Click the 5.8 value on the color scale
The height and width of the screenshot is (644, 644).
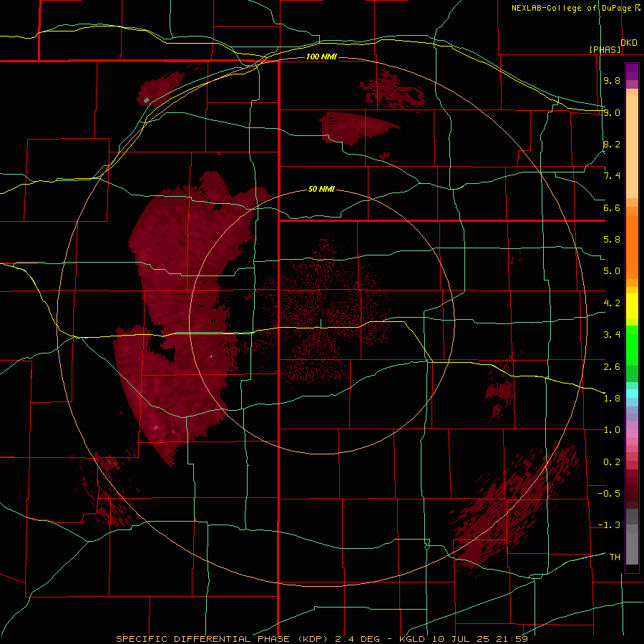click(612, 240)
